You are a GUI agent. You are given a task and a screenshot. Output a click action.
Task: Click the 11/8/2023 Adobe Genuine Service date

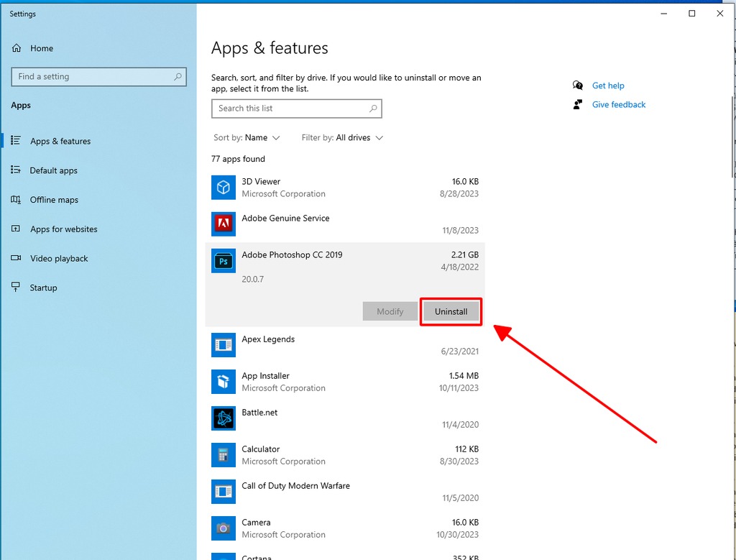461,230
